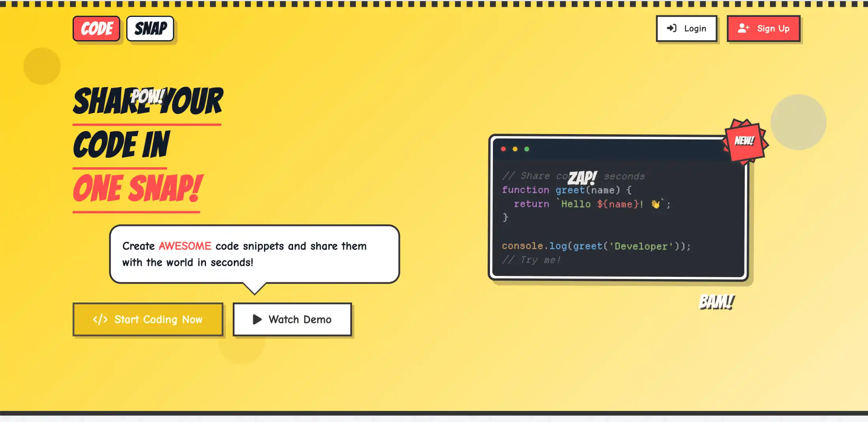Start Coding Now button
Image resolution: width=868 pixels, height=422 pixels.
148,319
